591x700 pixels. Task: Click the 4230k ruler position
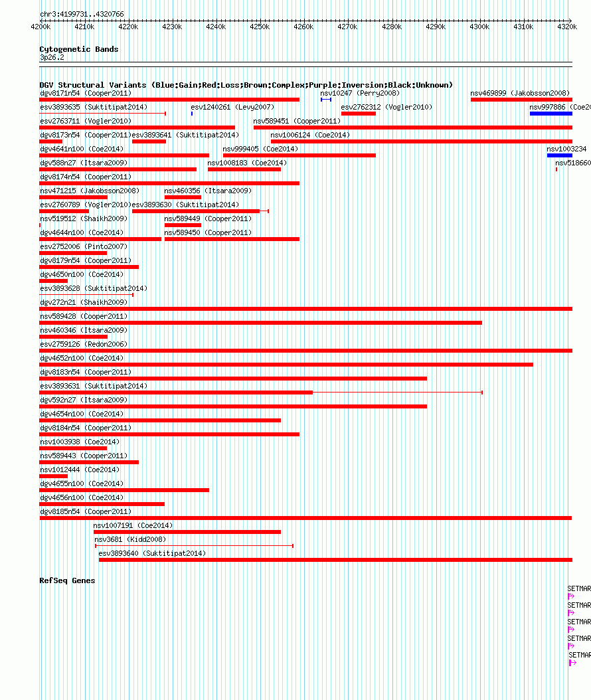point(172,27)
